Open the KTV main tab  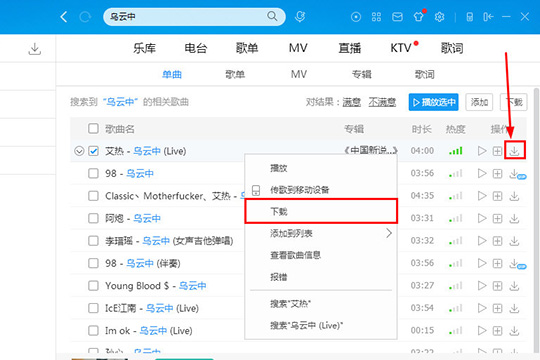pos(401,48)
